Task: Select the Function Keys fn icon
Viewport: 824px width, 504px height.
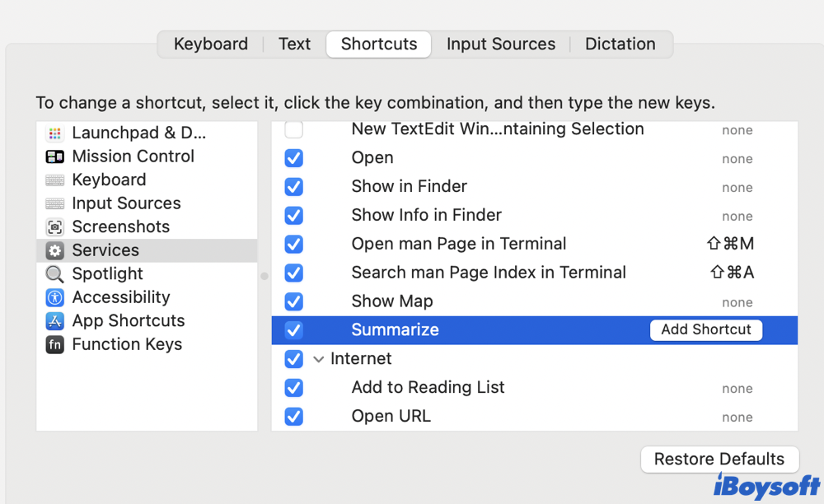Action: click(x=55, y=345)
